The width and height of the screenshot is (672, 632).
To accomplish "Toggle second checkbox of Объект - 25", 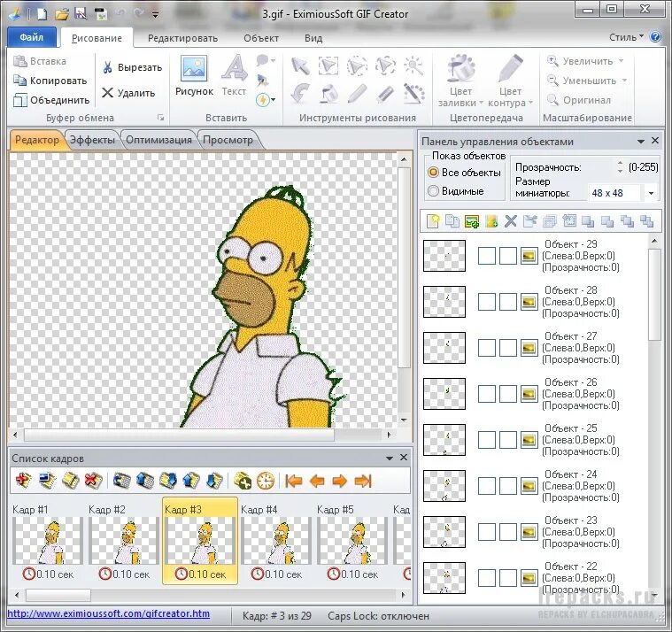I will (508, 440).
